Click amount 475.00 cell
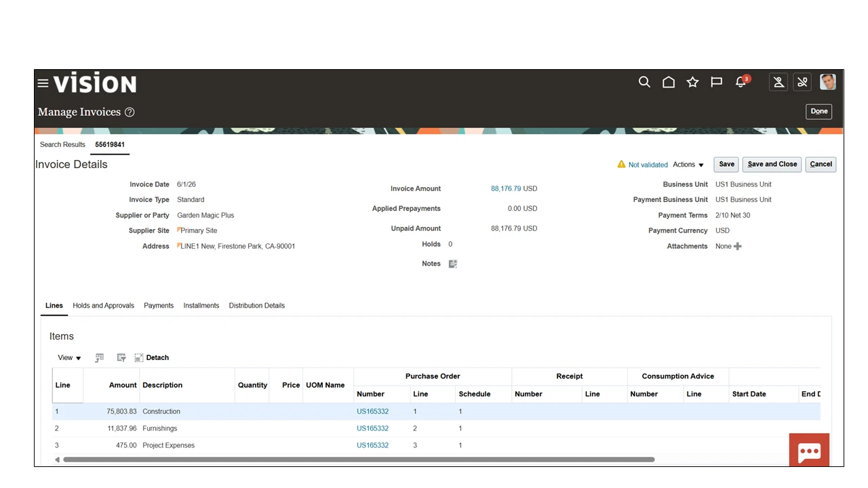868x488 pixels. tap(111, 445)
